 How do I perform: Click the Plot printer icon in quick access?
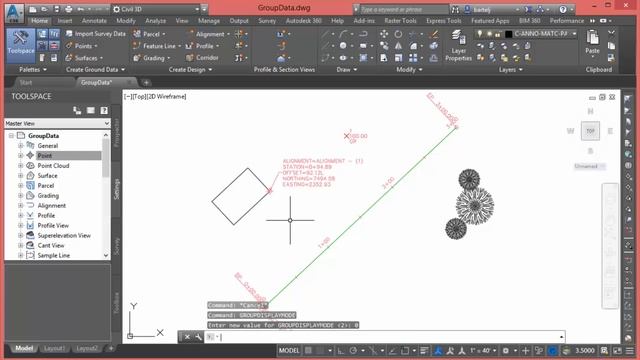(69, 9)
